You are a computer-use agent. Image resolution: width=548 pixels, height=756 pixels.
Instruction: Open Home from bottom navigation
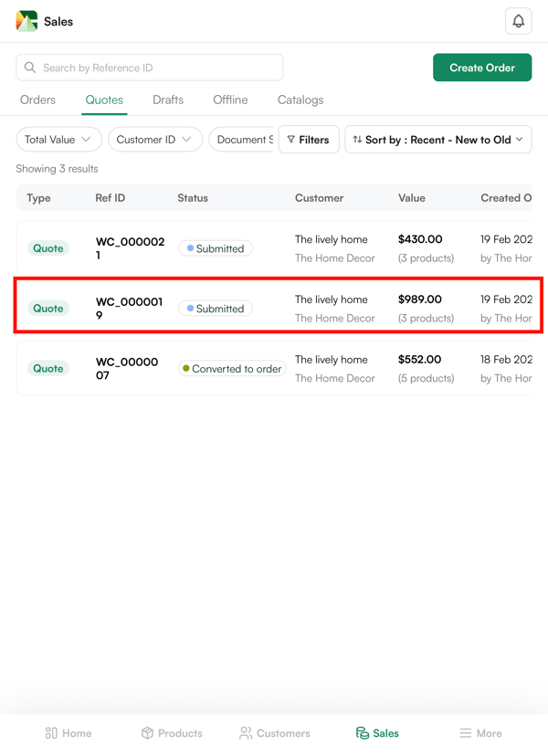(x=68, y=732)
